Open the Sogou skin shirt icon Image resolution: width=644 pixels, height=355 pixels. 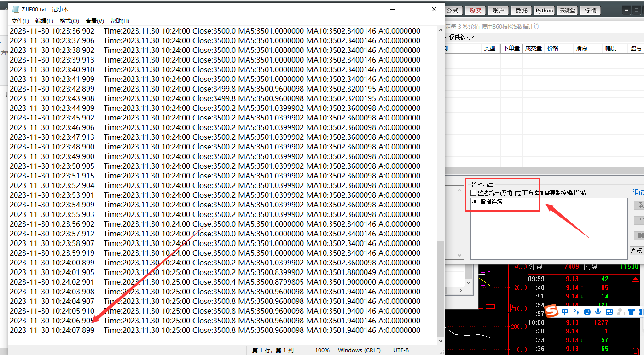(631, 312)
